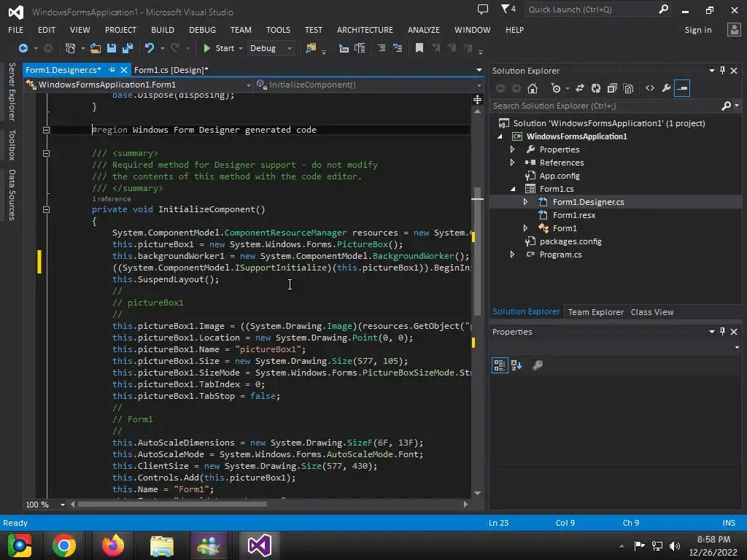Toggle Preview Selected Items in Solution Explorer
Screen dimensions: 747x560
tap(682, 88)
